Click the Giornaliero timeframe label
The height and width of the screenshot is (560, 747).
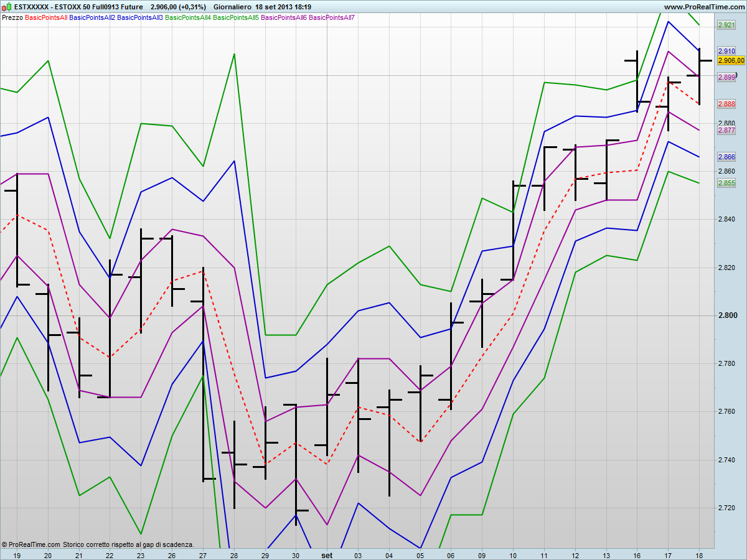coord(232,7)
